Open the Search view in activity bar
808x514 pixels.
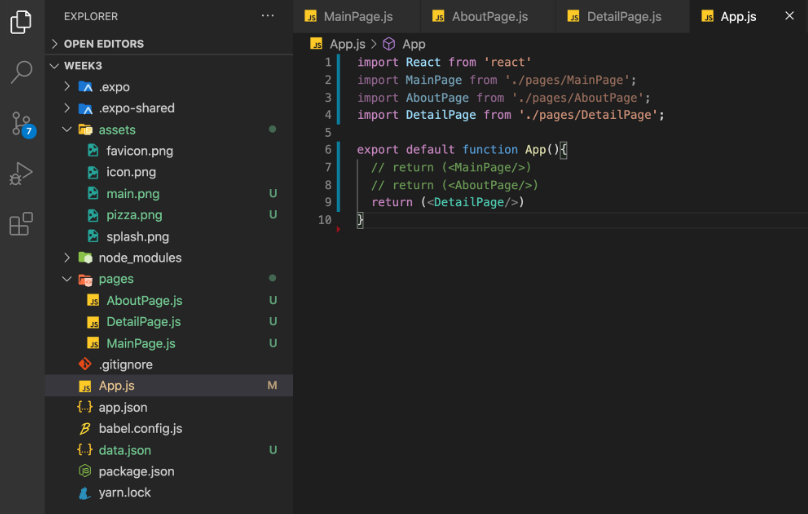point(21,72)
